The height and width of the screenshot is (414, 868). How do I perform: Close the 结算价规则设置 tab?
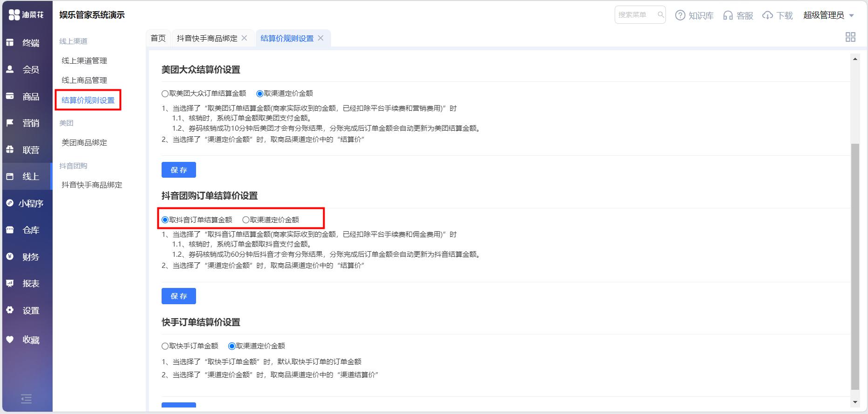[320, 38]
